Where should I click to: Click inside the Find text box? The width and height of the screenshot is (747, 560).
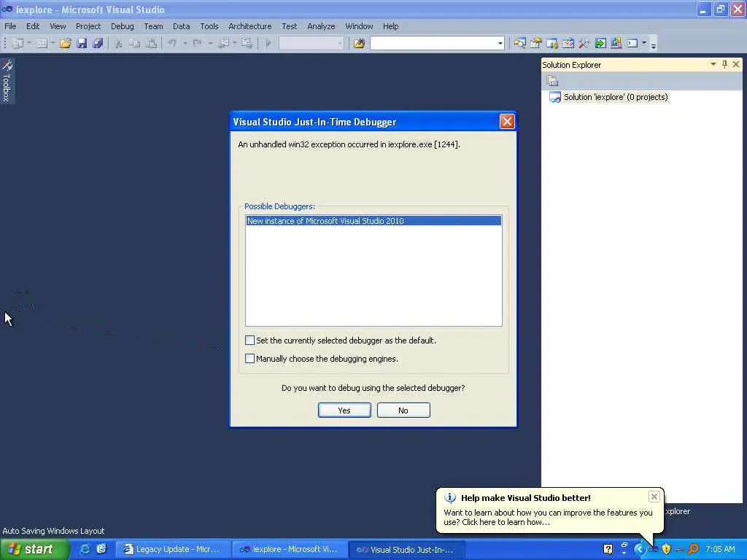coord(433,43)
